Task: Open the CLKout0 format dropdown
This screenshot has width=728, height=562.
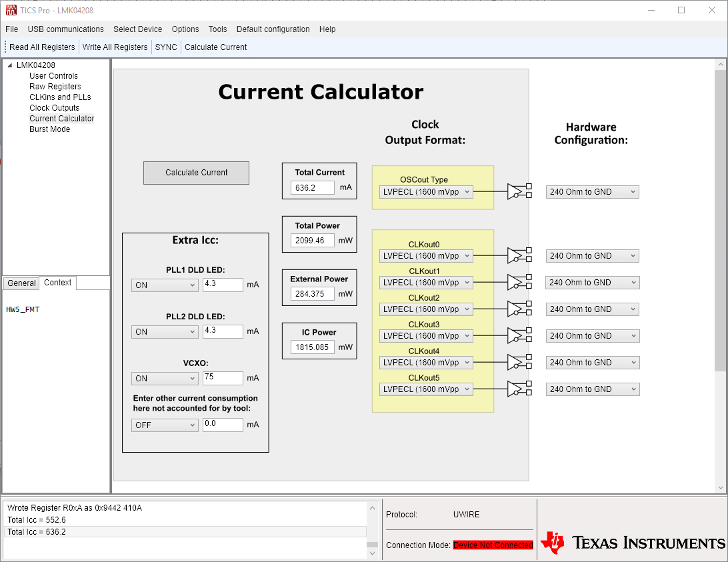Action: coord(426,256)
